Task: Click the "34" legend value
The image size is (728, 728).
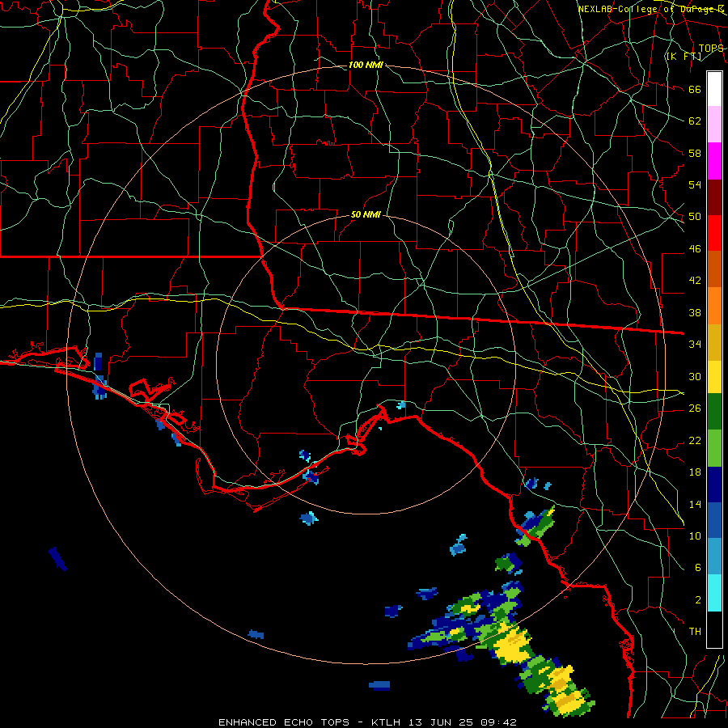Action: pyautogui.click(x=695, y=344)
